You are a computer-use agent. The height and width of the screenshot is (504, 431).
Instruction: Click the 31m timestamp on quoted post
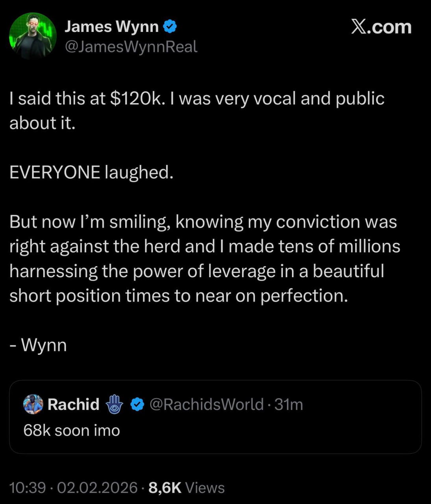tap(289, 404)
